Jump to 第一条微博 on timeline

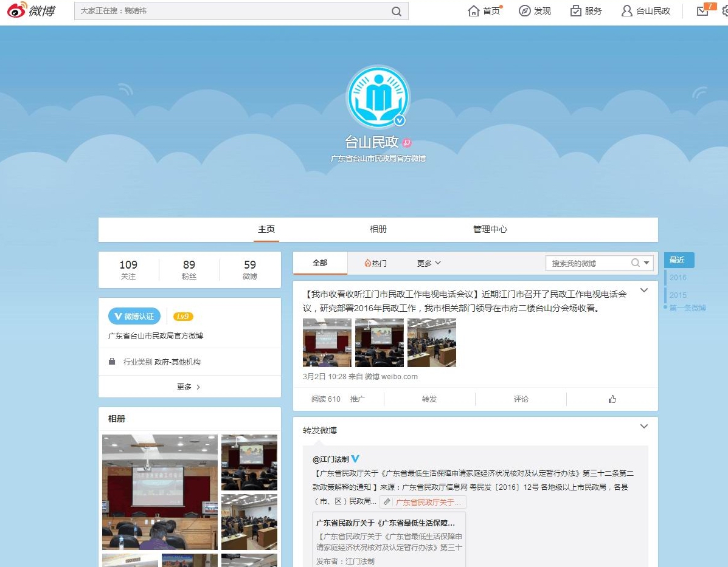coord(688,308)
